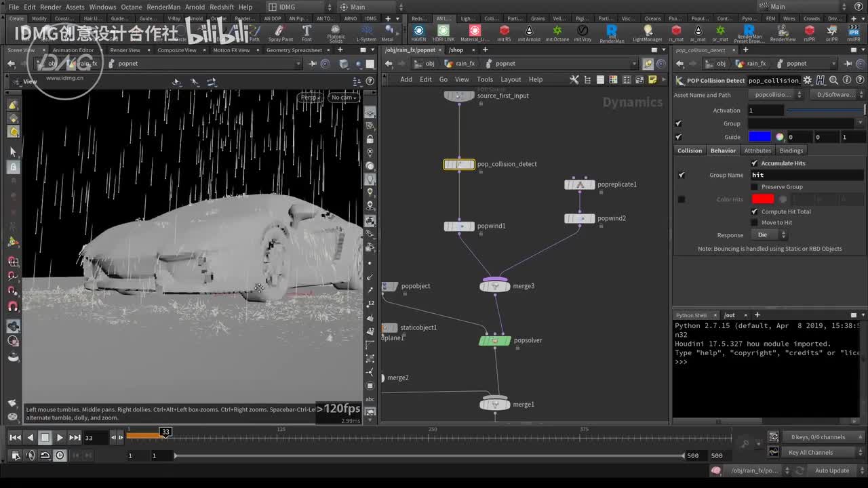Click the Activation slider
Screen dimensions: 868x488
(825, 110)
